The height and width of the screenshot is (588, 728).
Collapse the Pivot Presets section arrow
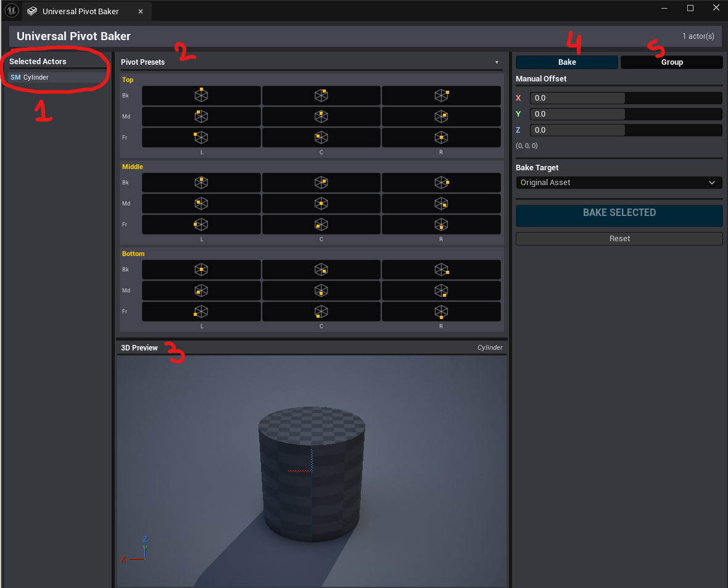[497, 62]
